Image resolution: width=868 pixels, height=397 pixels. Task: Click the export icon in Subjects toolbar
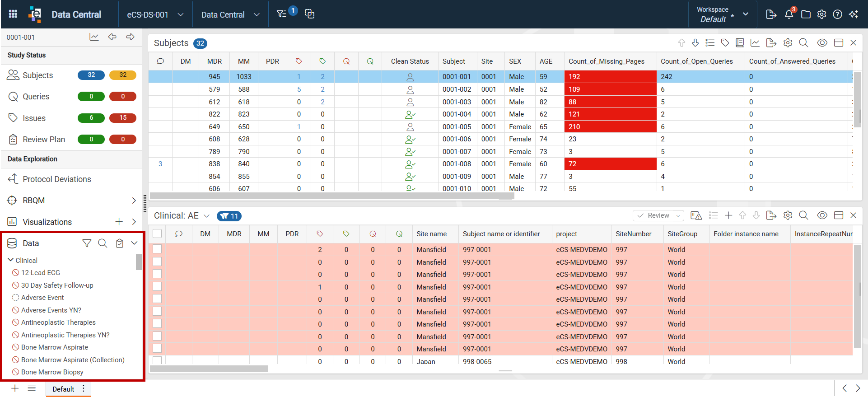(771, 43)
